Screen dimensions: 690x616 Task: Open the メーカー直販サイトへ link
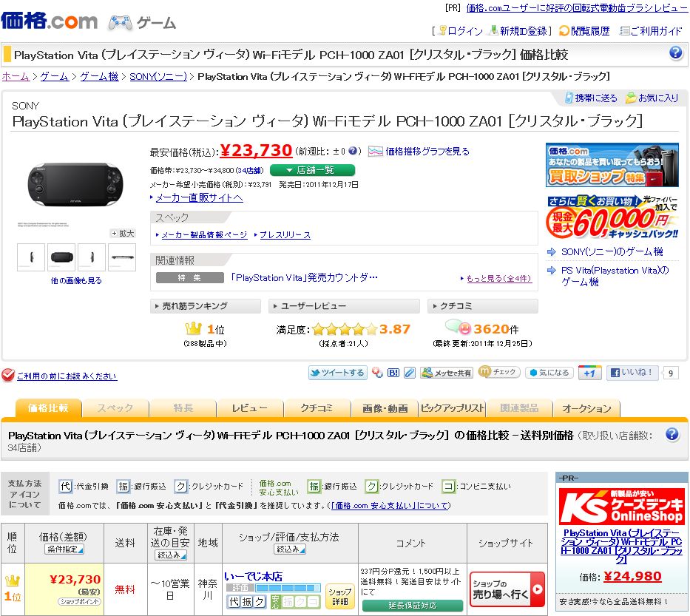pyautogui.click(x=200, y=197)
